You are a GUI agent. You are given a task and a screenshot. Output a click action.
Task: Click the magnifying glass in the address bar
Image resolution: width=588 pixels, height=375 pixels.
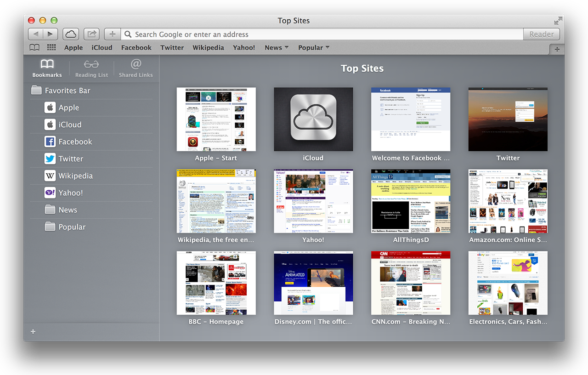click(x=128, y=34)
